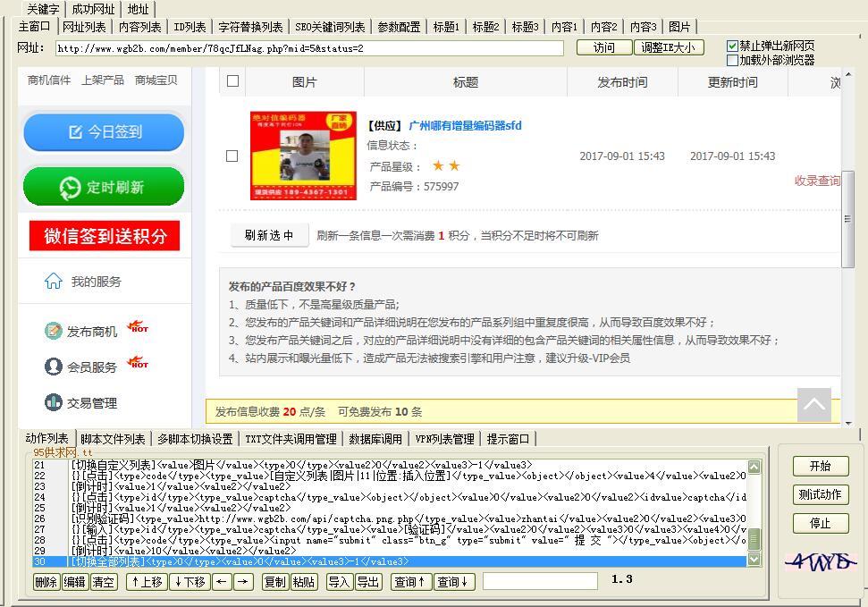Click the 复制 copy button
Screen dimensions: 868x607
275,582
